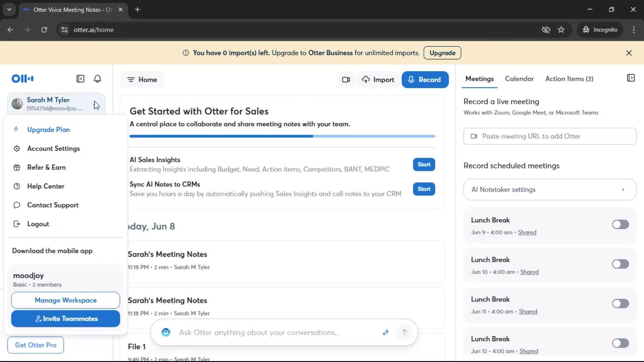Open the Home navigation menu
The width and height of the screenshot is (644, 362).
click(142, 80)
